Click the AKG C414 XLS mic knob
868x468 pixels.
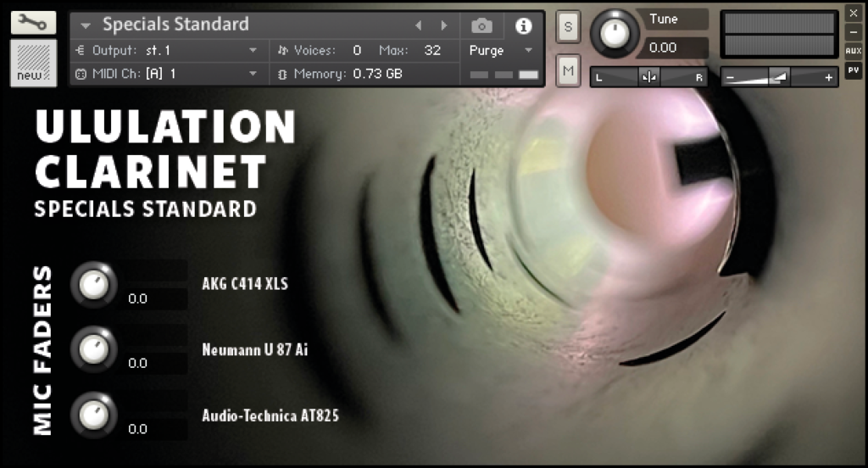(x=93, y=285)
